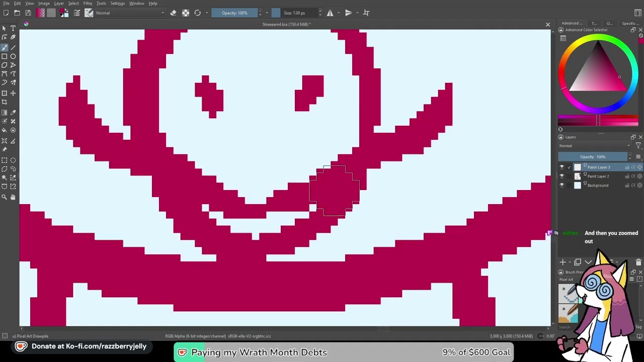This screenshot has height=362, width=644.
Task: Select the Freehand Brush tool
Action: pyautogui.click(x=5, y=47)
